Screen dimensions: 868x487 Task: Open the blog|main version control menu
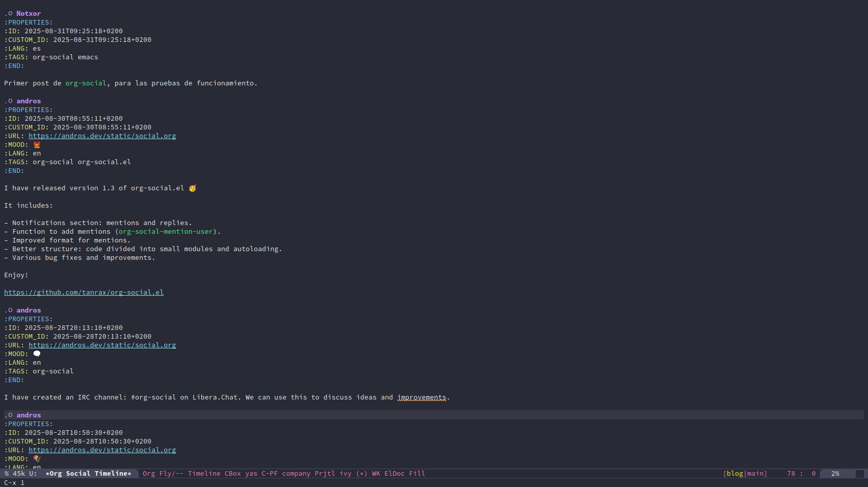(x=745, y=474)
